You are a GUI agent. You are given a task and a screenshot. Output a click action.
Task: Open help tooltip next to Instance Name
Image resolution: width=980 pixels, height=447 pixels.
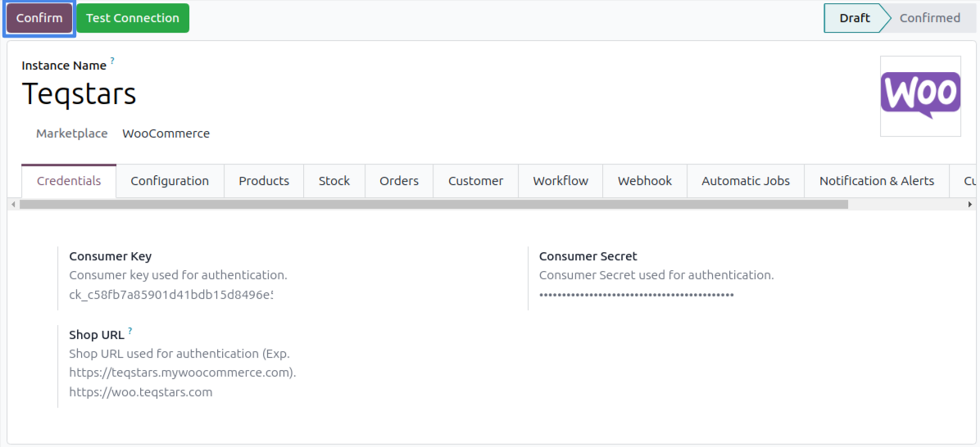(112, 61)
